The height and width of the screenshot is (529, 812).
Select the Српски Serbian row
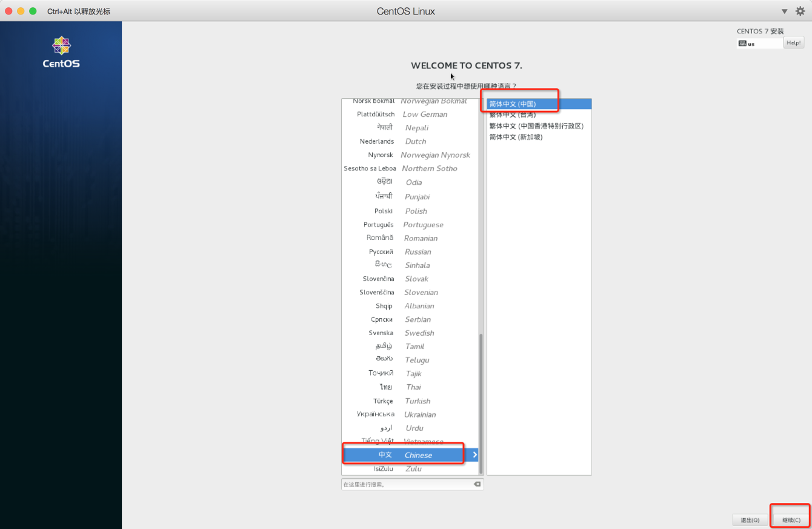point(410,319)
